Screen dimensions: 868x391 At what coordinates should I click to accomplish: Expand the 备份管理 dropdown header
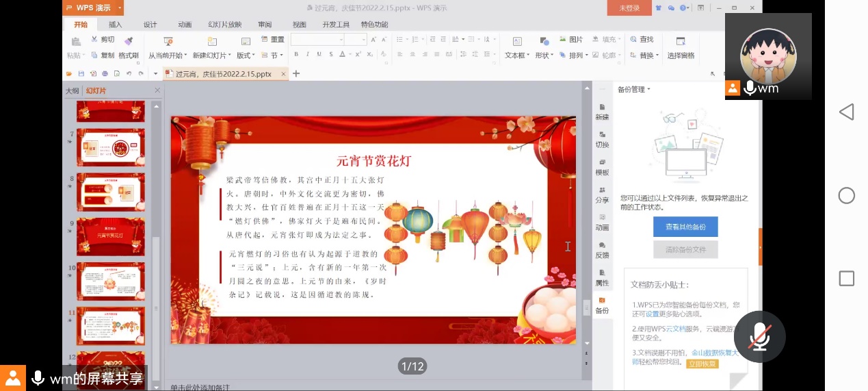click(634, 89)
